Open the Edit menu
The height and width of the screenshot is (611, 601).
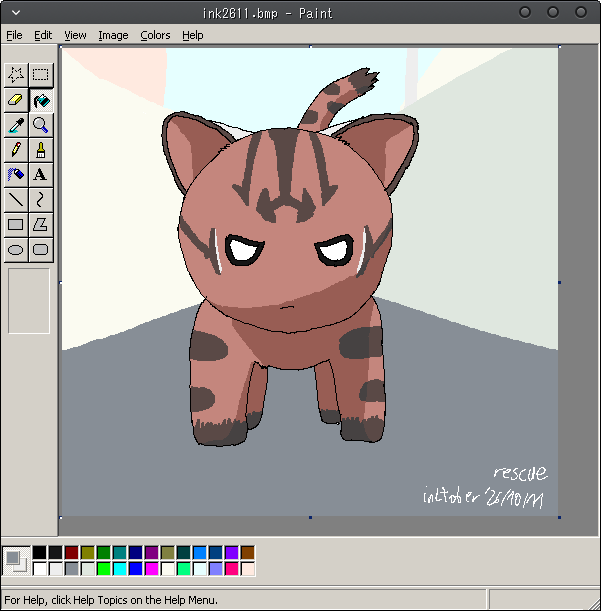[x=43, y=35]
